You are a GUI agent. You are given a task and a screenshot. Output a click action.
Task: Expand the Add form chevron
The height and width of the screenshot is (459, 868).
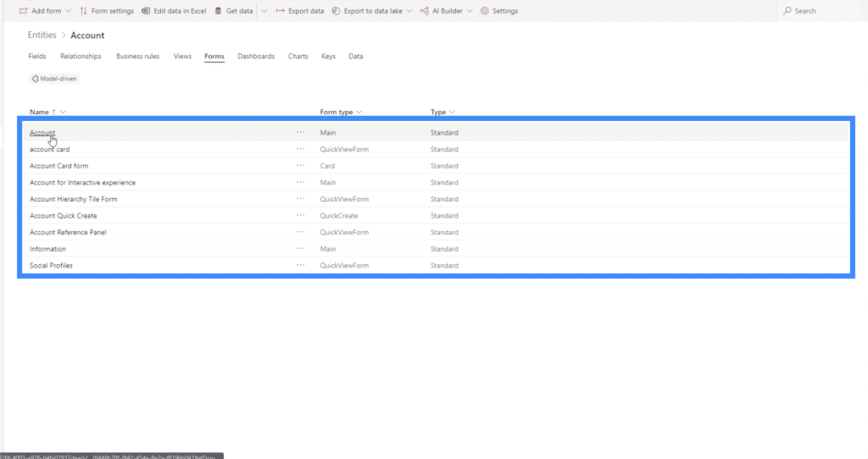click(68, 11)
